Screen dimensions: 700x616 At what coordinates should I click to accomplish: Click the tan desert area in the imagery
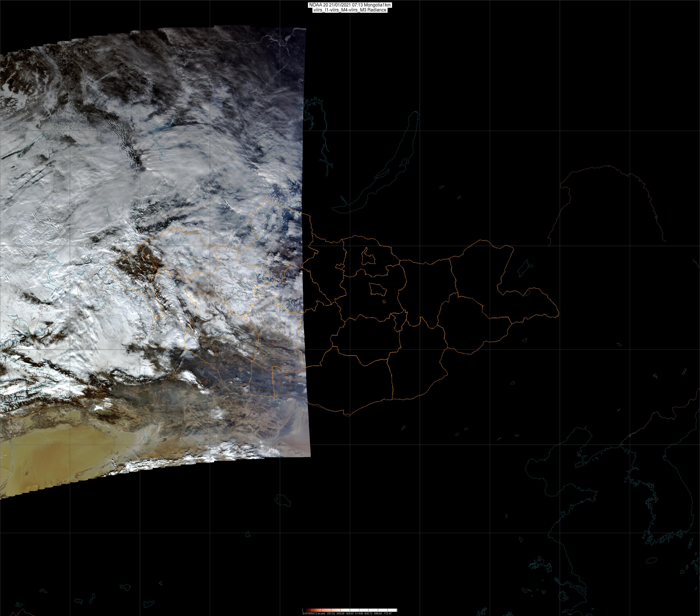pyautogui.click(x=51, y=459)
